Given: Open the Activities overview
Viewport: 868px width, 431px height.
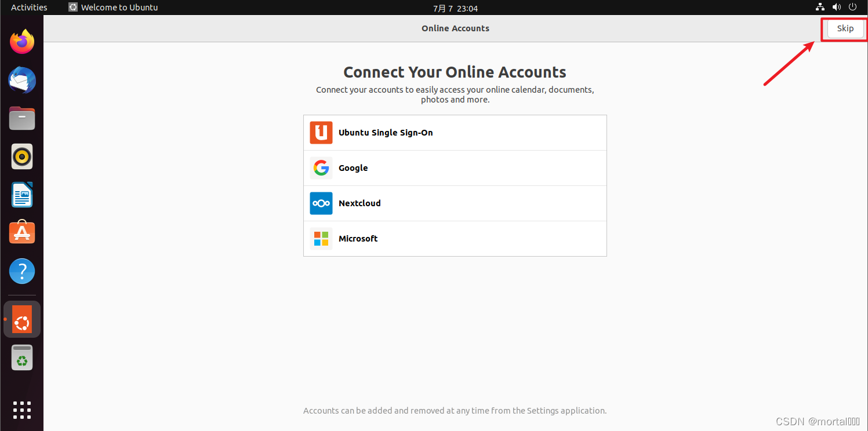Looking at the screenshot, I should tap(29, 8).
